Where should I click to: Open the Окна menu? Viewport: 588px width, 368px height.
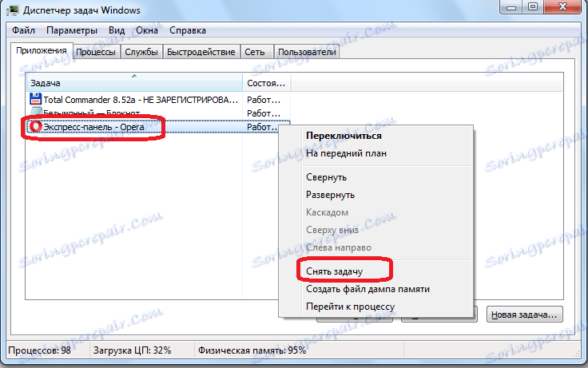[x=147, y=30]
